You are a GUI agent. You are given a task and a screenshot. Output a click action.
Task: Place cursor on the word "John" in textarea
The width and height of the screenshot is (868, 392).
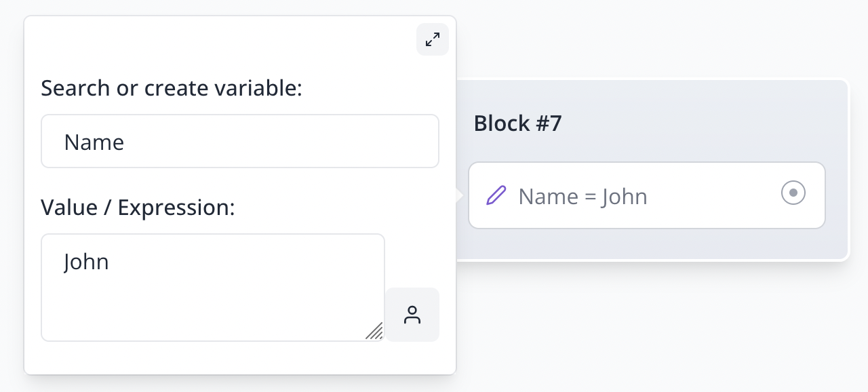pos(86,262)
